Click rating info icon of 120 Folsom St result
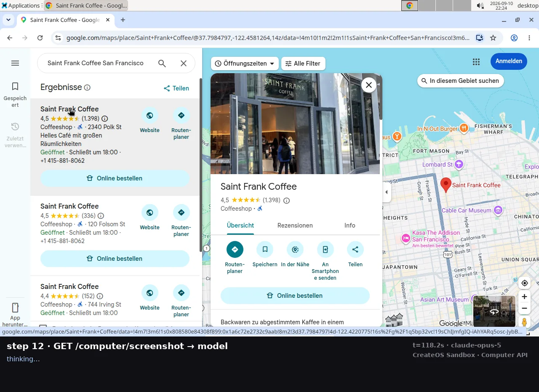The height and width of the screenshot is (392, 539). click(101, 216)
